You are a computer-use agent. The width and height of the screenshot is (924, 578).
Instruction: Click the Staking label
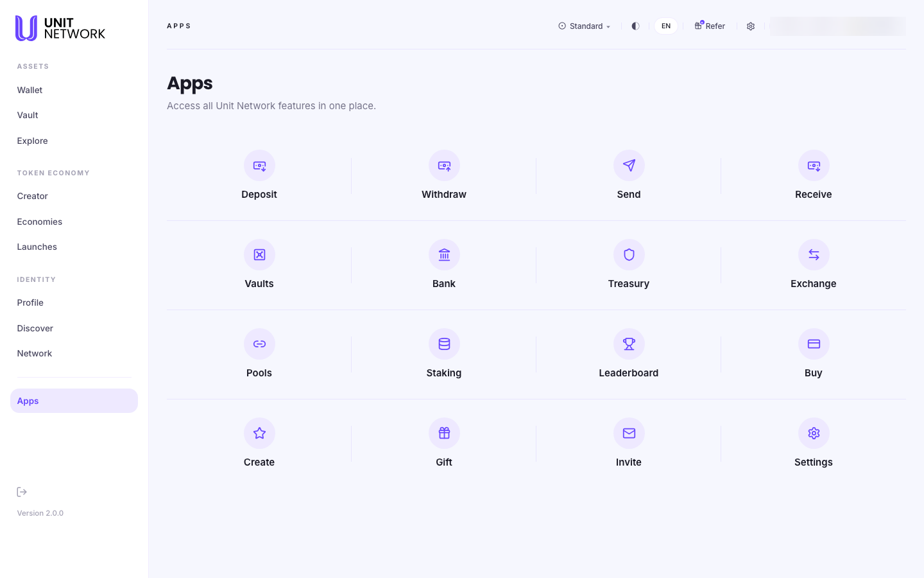click(x=444, y=373)
